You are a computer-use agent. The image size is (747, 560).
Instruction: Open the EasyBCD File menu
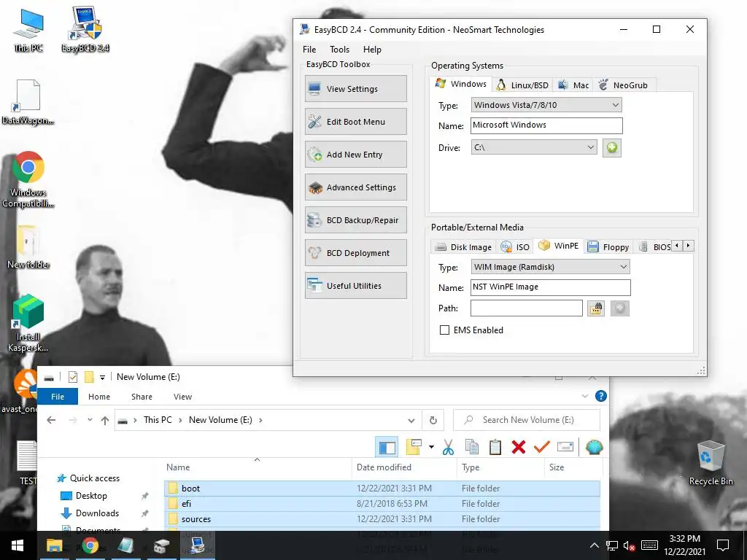point(309,50)
